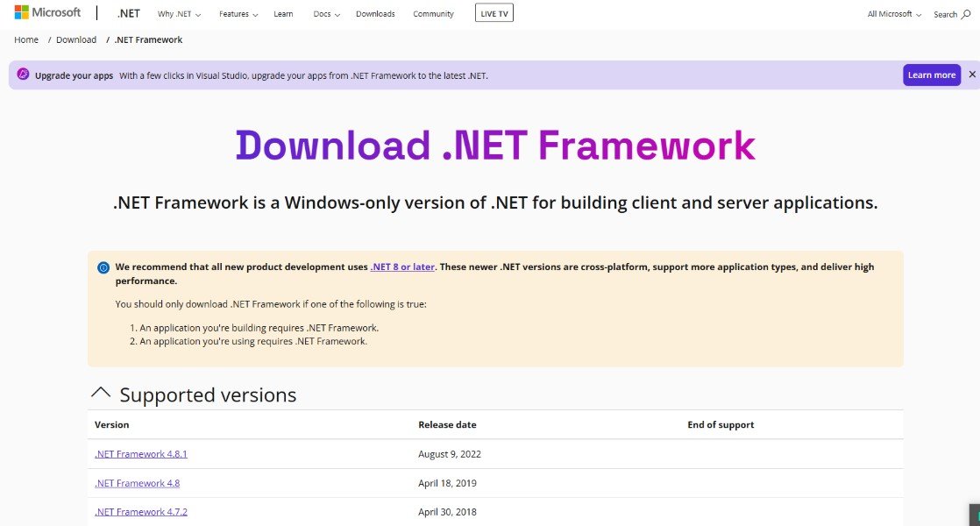
Task: Collapse the Supported versions section
Action: tap(101, 394)
